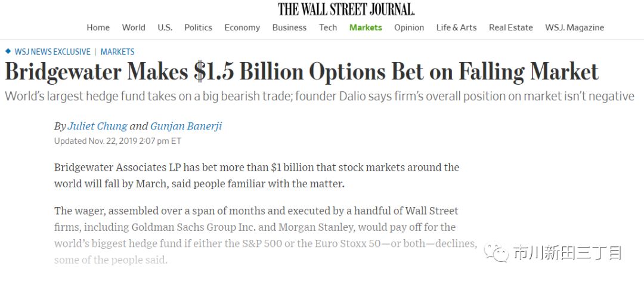Click the Bridgewater article headline
This screenshot has height=281, width=644.
coord(302,72)
